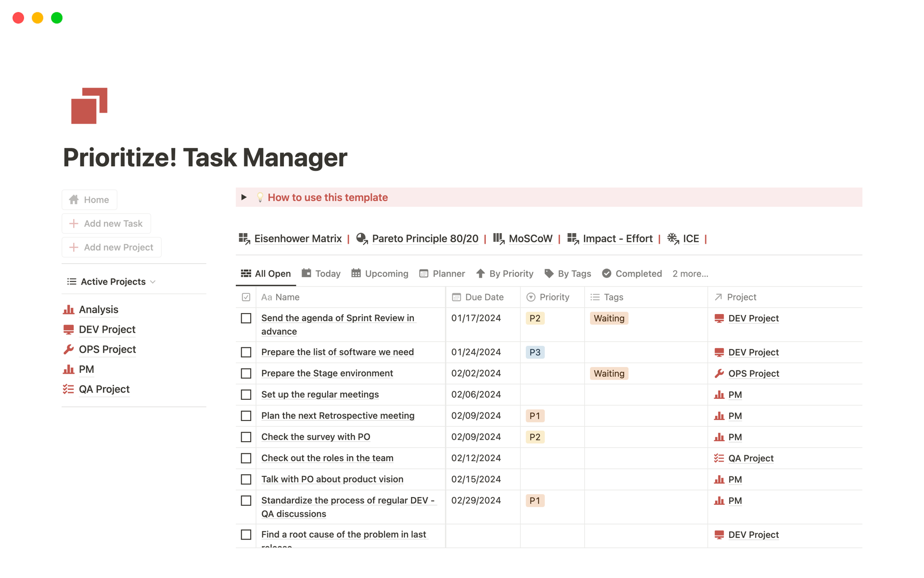Screen dimensions: 924x578
Task: Tick the checkbox for Check the survey with PO
Action: click(246, 437)
